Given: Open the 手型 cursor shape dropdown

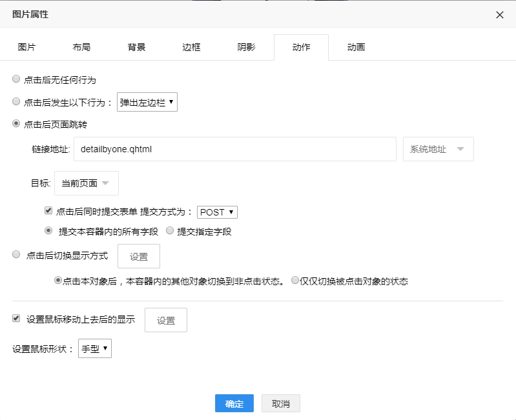Looking at the screenshot, I should [94, 349].
